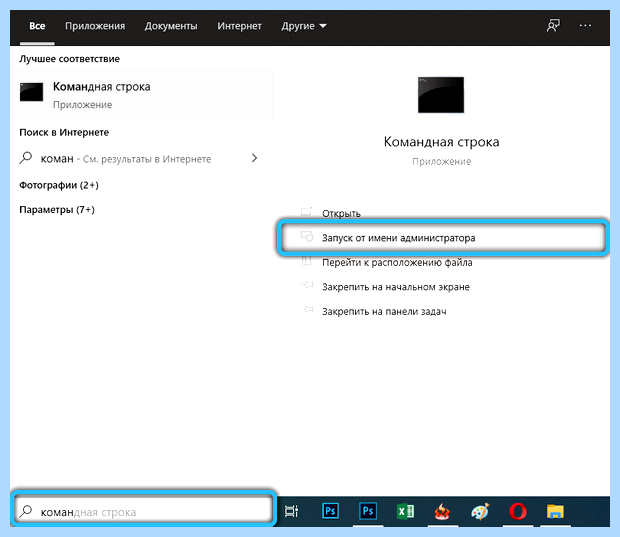This screenshot has height=537, width=620.
Task: Open the flame app icon in taskbar
Action: click(442, 512)
